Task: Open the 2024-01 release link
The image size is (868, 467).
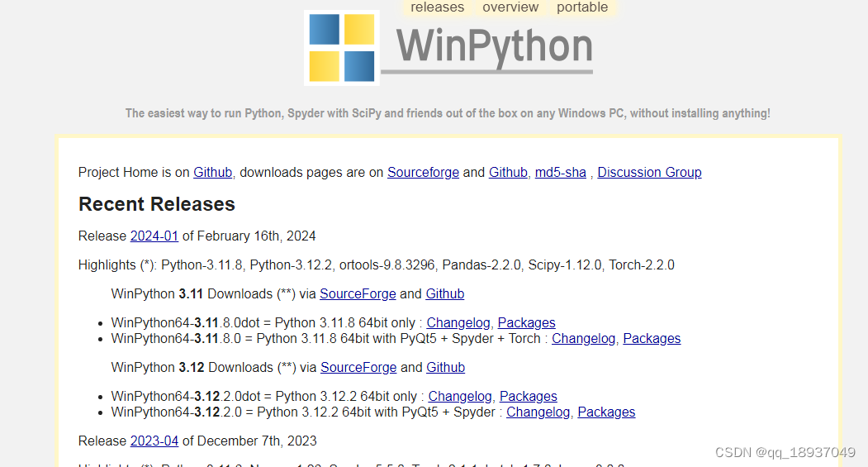Action: point(154,236)
